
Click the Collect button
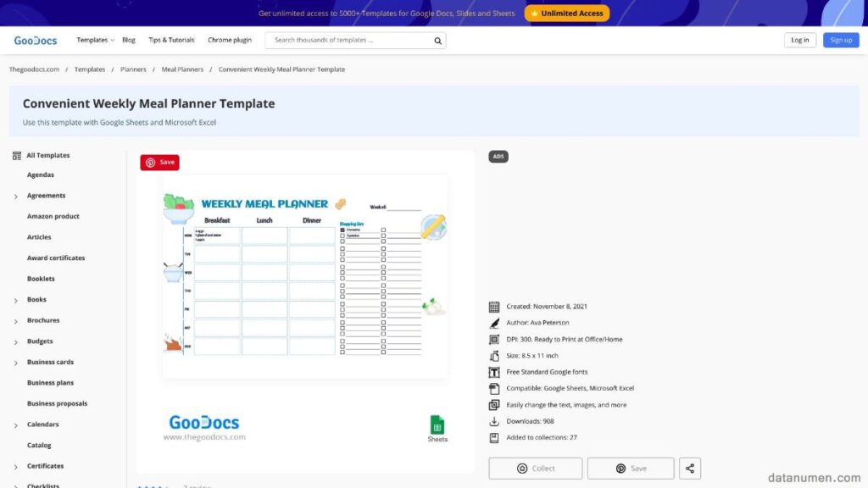point(535,469)
